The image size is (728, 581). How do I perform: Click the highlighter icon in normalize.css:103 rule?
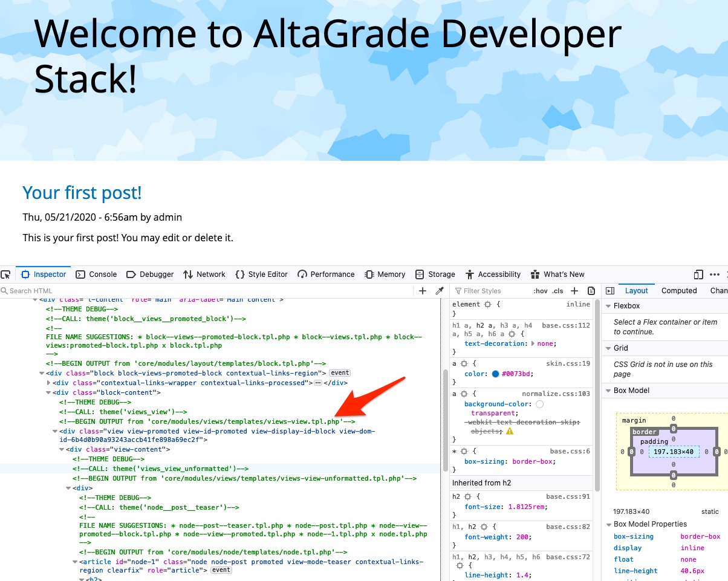tap(464, 394)
